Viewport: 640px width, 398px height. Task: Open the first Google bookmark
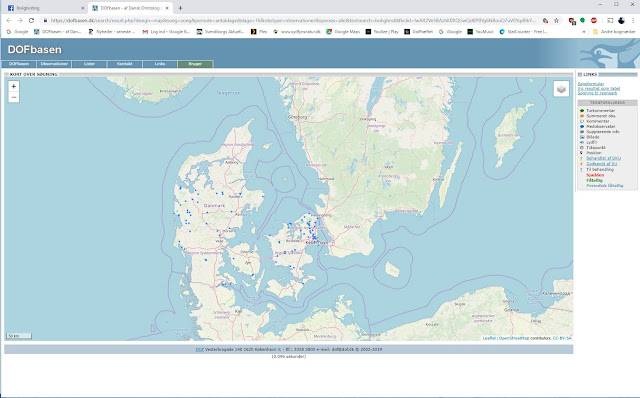tap(17, 31)
